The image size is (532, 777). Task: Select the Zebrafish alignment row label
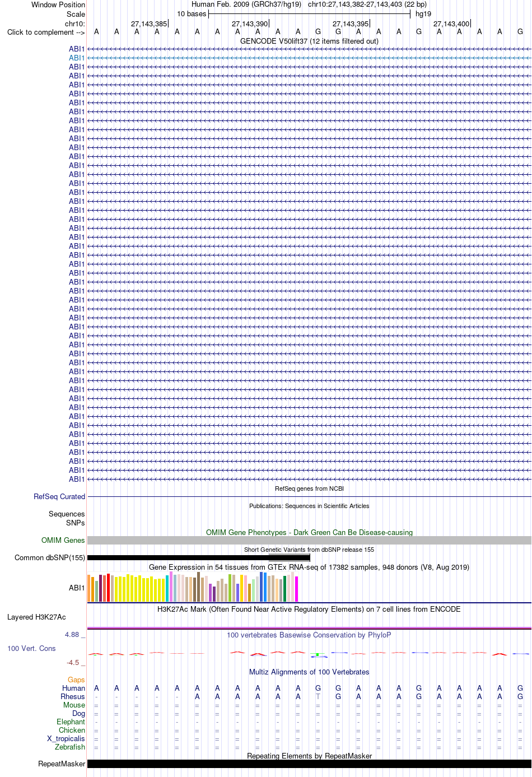coord(70,747)
